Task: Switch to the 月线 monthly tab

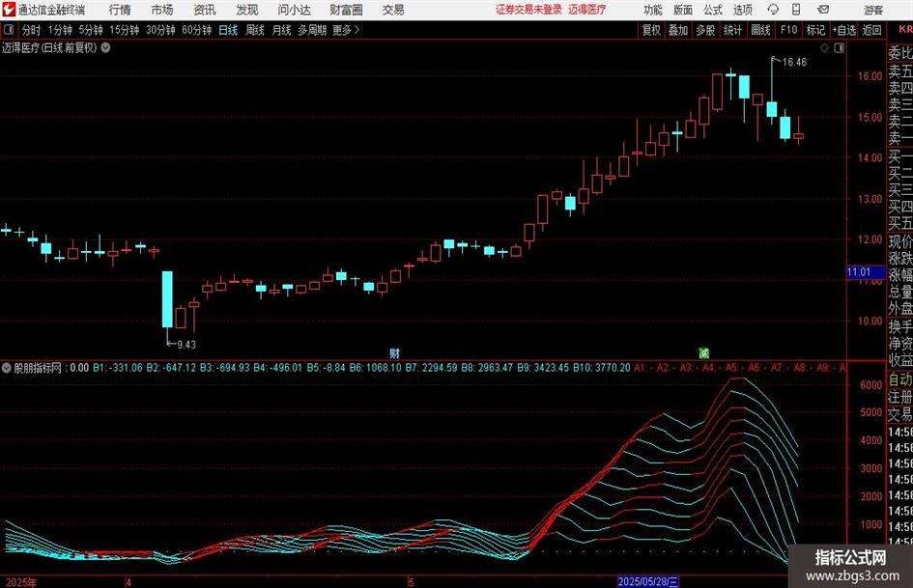Action: 281,30
